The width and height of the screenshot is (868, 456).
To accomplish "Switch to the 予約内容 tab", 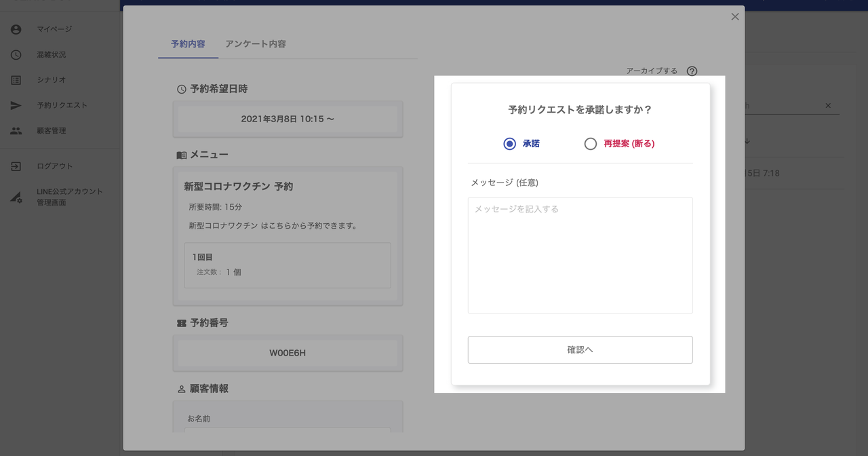I will click(x=188, y=44).
